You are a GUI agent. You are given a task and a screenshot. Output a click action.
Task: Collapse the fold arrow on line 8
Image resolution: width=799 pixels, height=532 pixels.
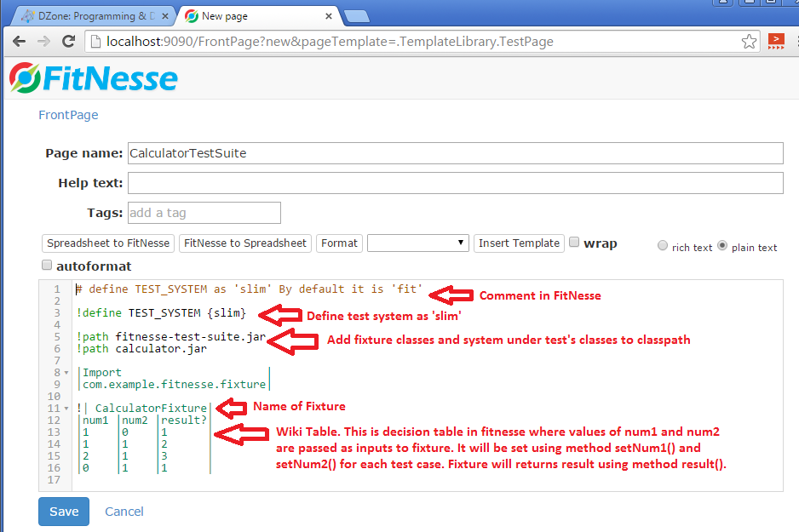(x=66, y=373)
